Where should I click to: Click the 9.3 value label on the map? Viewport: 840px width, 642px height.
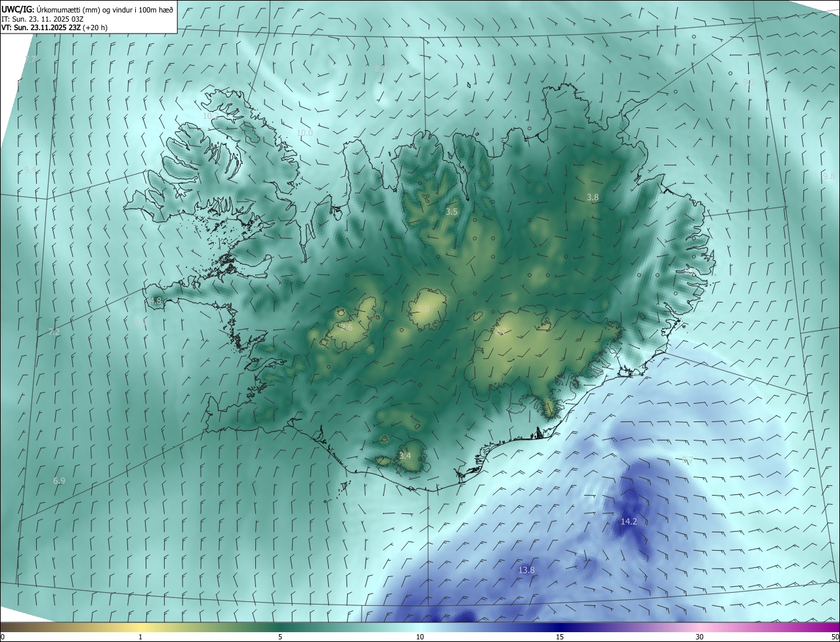click(x=749, y=83)
